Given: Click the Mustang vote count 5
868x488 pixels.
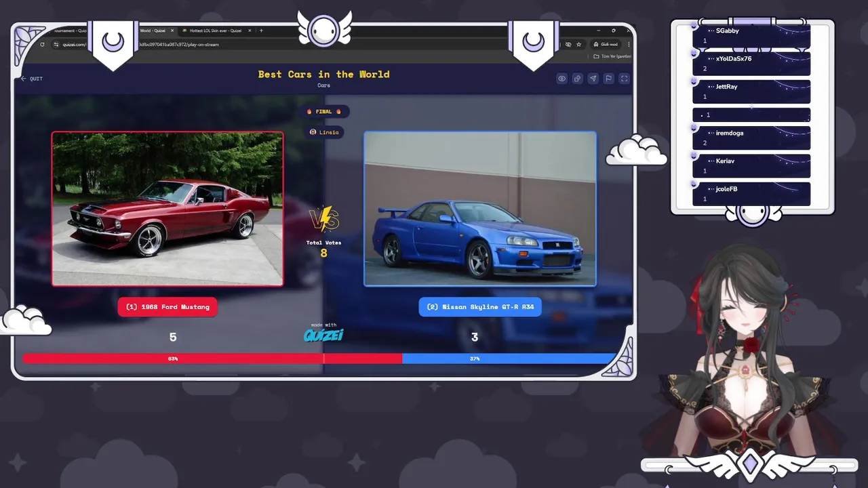Looking at the screenshot, I should (x=173, y=337).
